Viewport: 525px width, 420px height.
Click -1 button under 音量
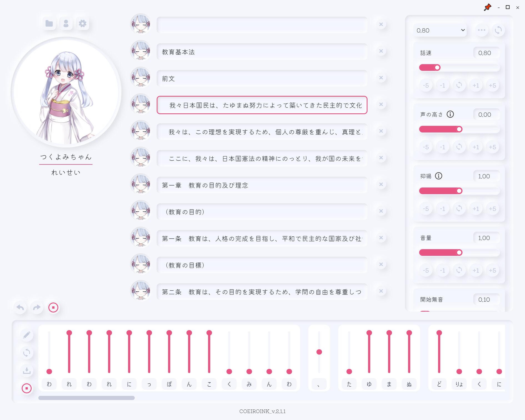[442, 270]
